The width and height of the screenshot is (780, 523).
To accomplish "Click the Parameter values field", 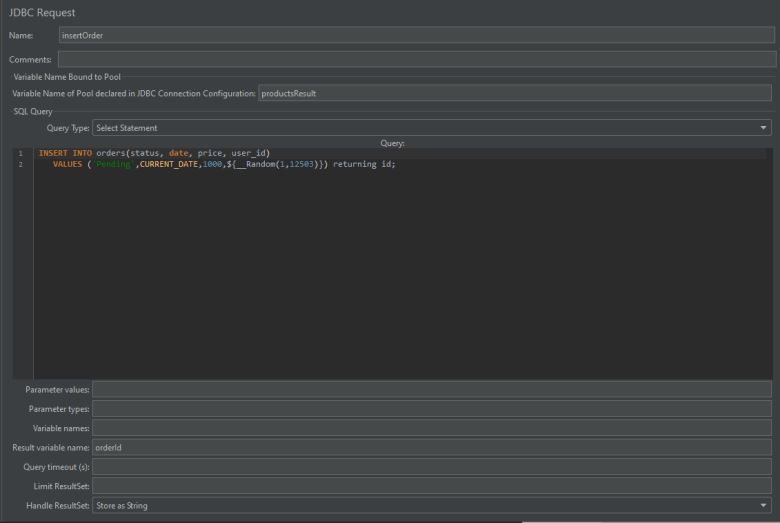I will [431, 389].
